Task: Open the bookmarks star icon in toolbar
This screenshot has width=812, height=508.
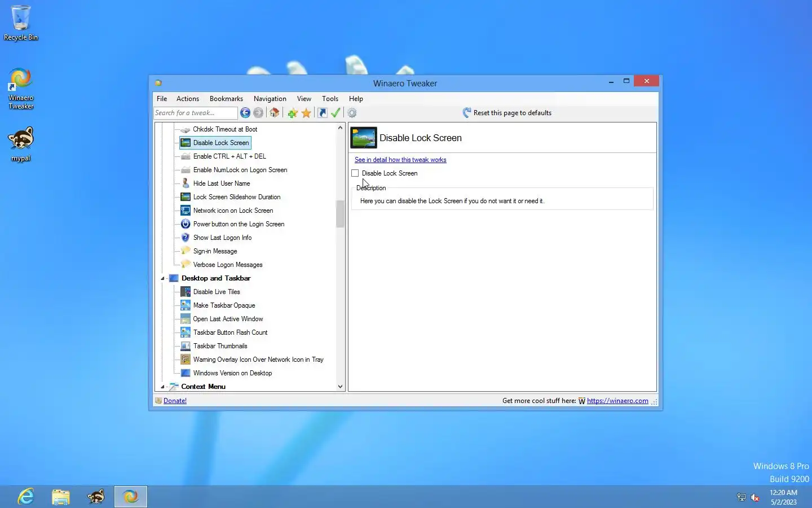Action: (306, 113)
